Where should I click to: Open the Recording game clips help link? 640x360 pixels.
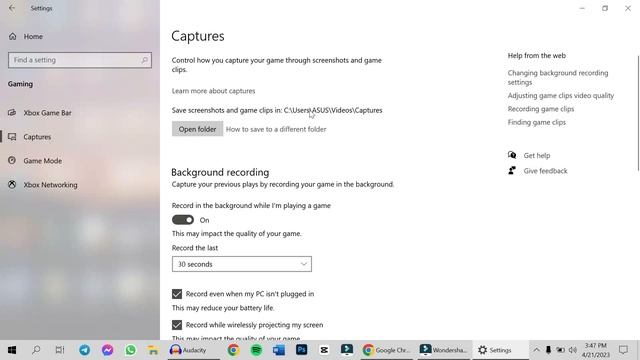(x=540, y=109)
